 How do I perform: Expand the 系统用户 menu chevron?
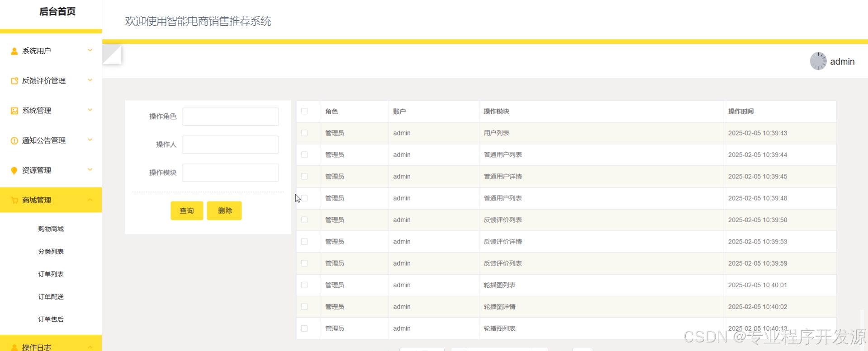click(90, 50)
